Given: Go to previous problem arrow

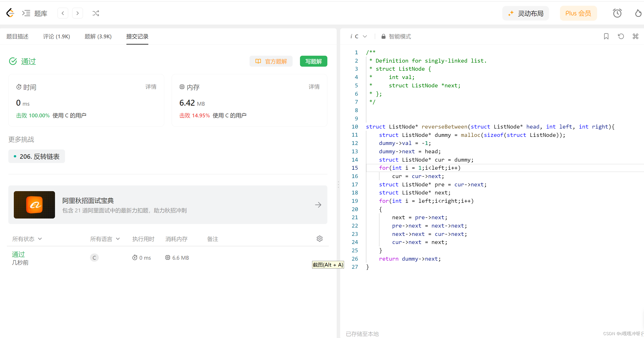Looking at the screenshot, I should coord(63,13).
